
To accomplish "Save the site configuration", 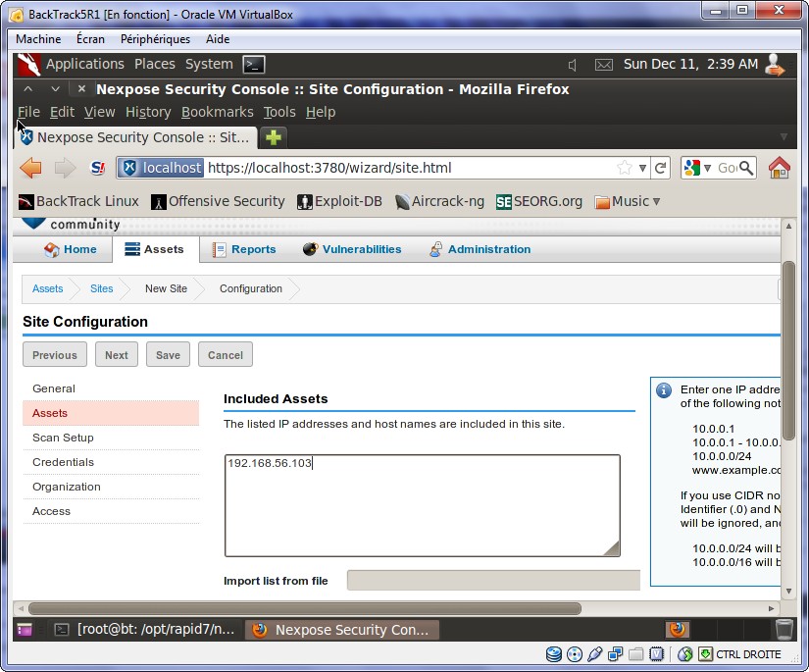I will 169,354.
